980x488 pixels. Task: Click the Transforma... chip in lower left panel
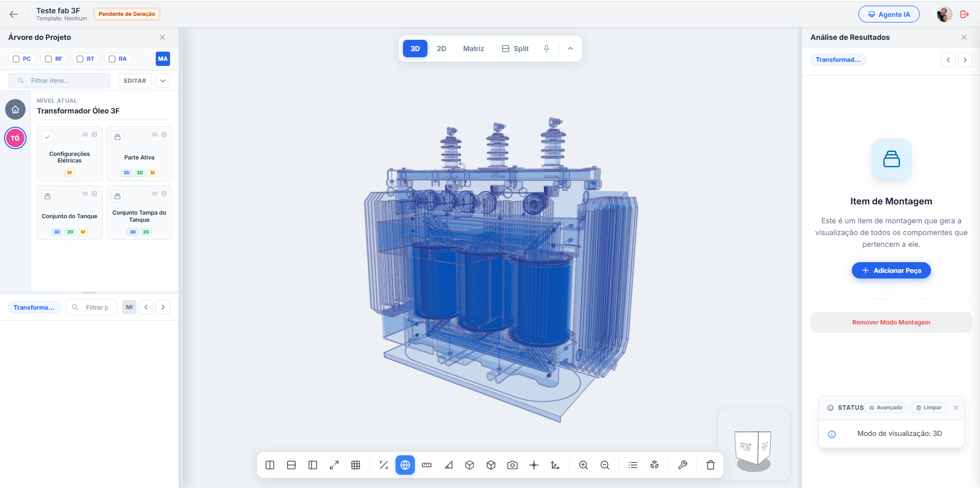click(34, 307)
